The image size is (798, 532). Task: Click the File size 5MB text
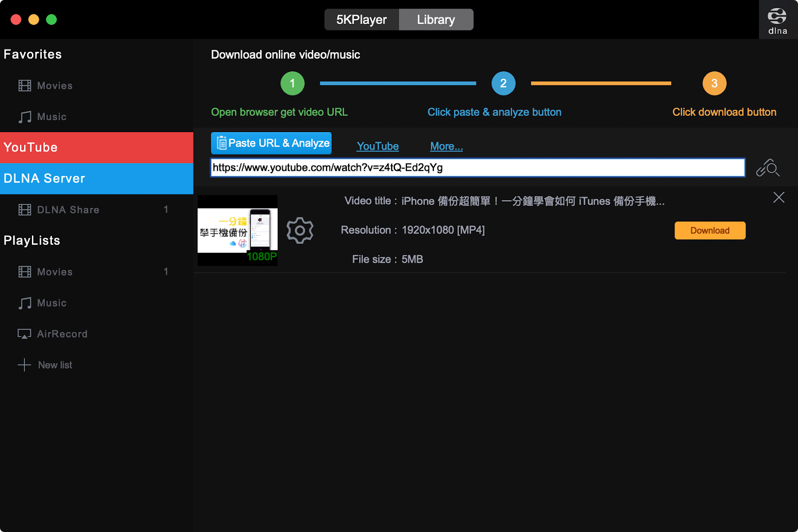pyautogui.click(x=388, y=259)
